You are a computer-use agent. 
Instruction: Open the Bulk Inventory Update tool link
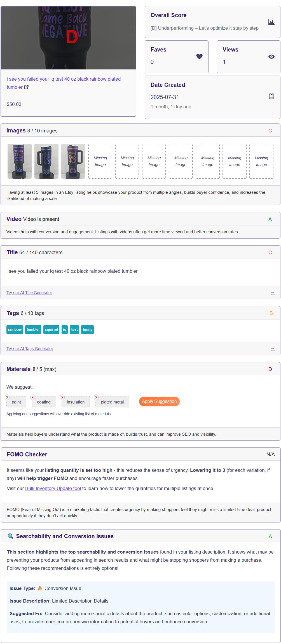point(53,488)
